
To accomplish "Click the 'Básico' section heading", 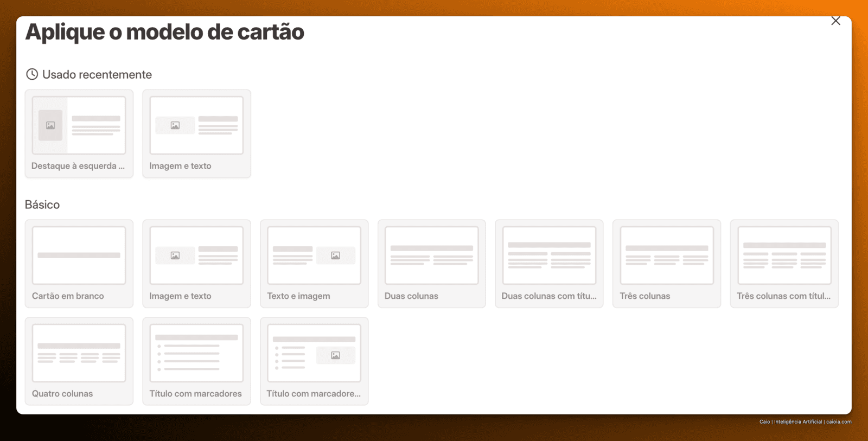I will coord(42,204).
